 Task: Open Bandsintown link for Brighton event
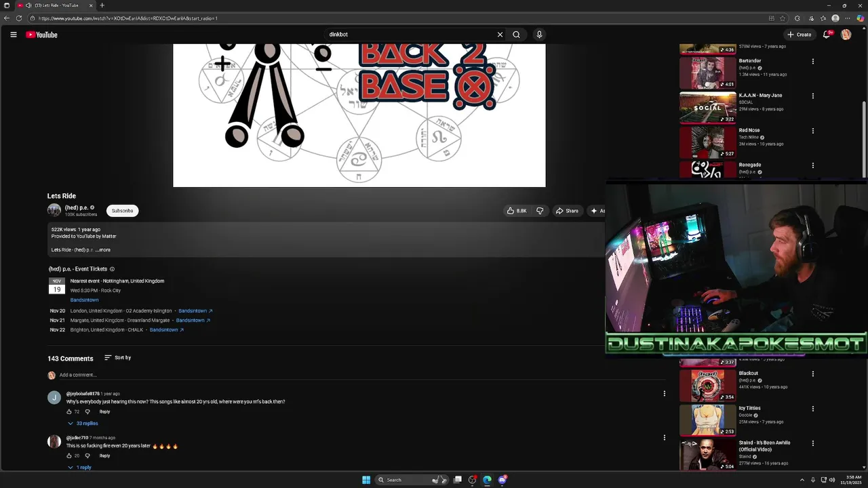point(167,329)
